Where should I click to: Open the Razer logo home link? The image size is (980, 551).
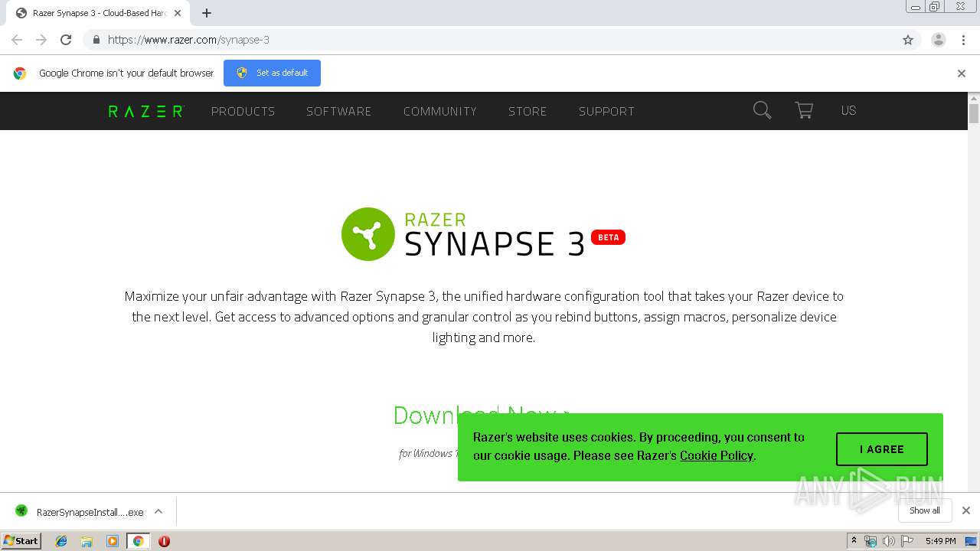145,111
